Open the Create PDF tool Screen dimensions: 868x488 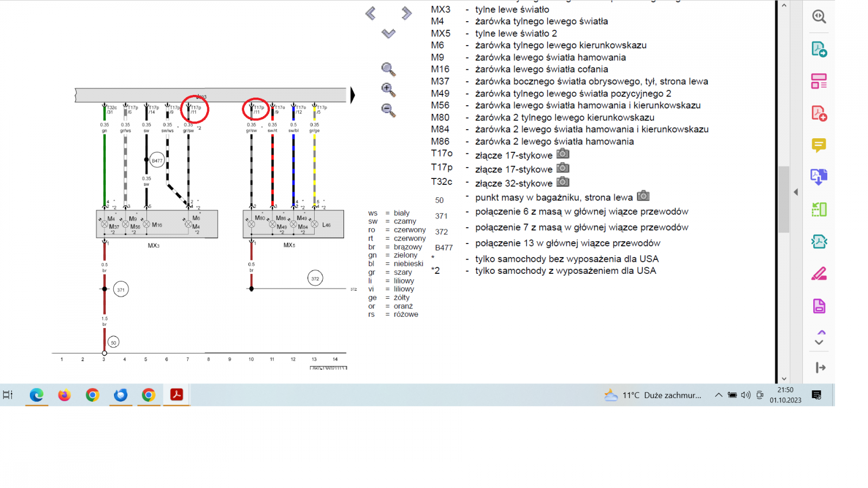[819, 113]
